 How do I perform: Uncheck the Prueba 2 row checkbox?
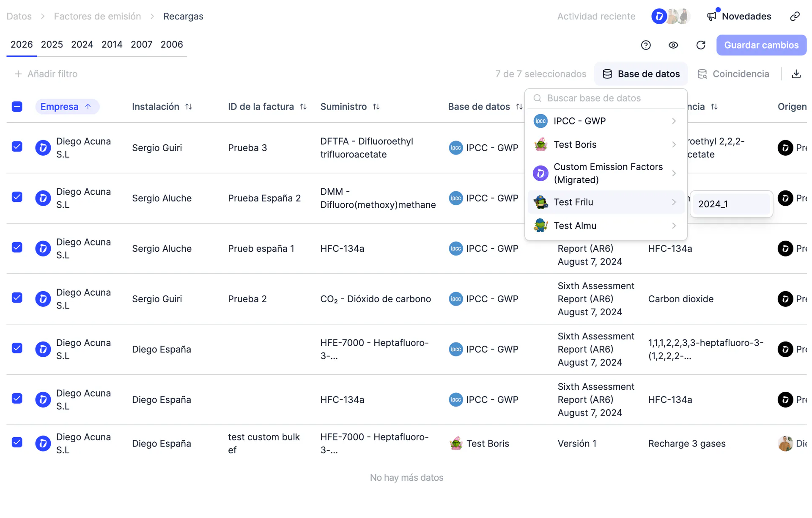click(x=17, y=298)
